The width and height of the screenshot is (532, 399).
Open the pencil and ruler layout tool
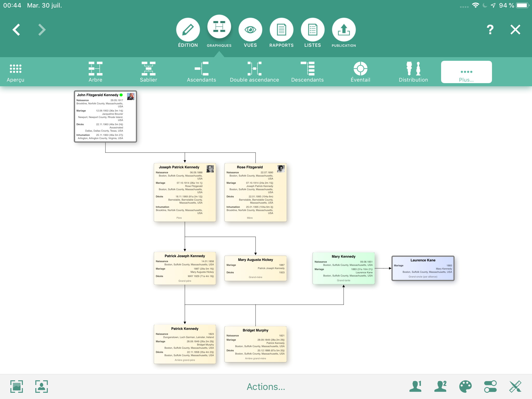point(515,387)
